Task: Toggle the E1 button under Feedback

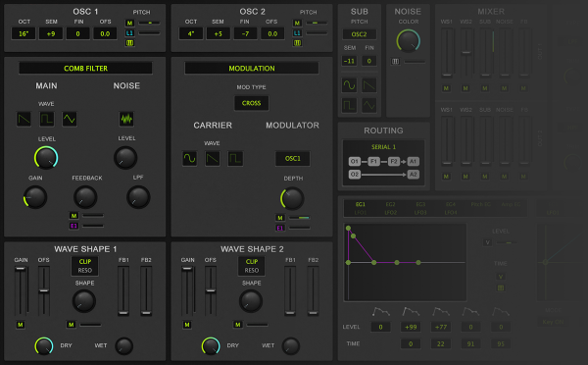Action: pos(73,226)
